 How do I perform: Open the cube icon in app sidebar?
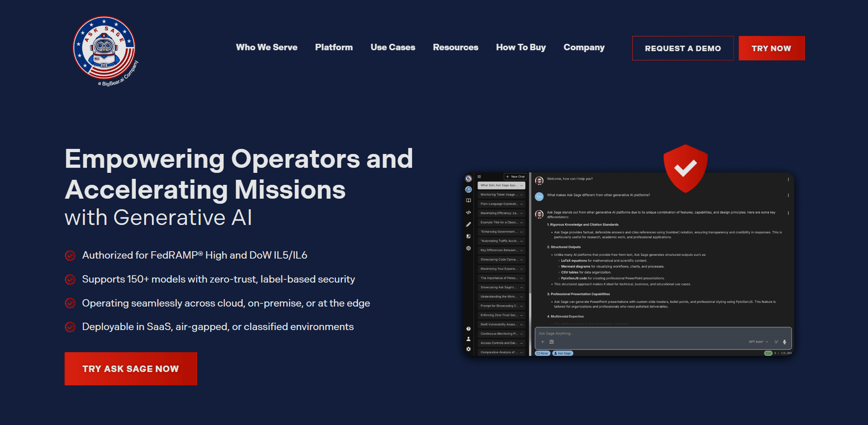pyautogui.click(x=468, y=248)
